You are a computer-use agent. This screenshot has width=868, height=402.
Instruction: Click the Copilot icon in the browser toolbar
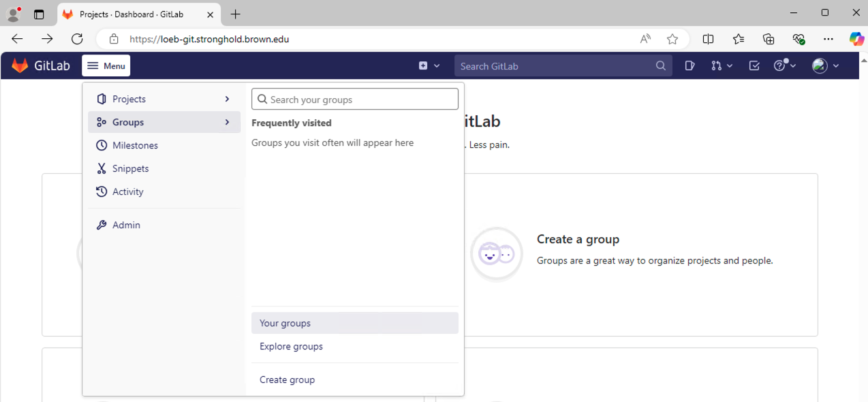pos(856,39)
